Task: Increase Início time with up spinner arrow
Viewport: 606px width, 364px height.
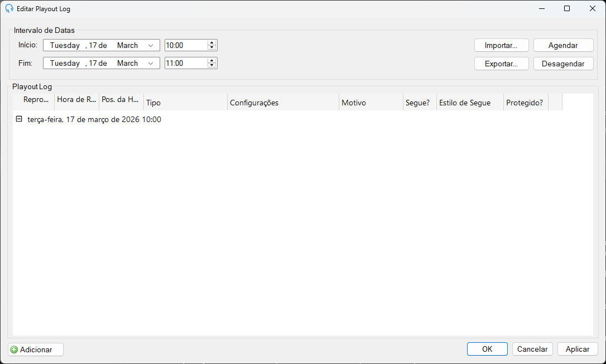Action: pyautogui.click(x=211, y=43)
